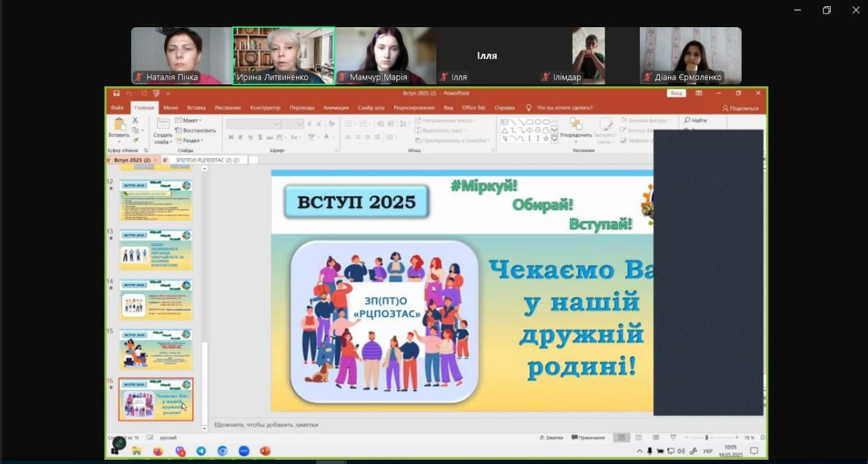Click the lightbulb Что вы хотите сделать
Image resolution: width=868 pixels, height=464 pixels.
529,107
